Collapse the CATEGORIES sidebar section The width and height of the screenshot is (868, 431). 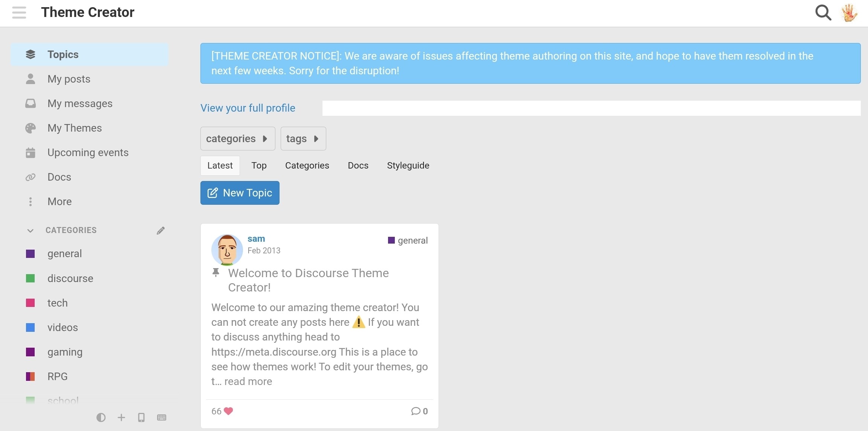click(x=31, y=230)
